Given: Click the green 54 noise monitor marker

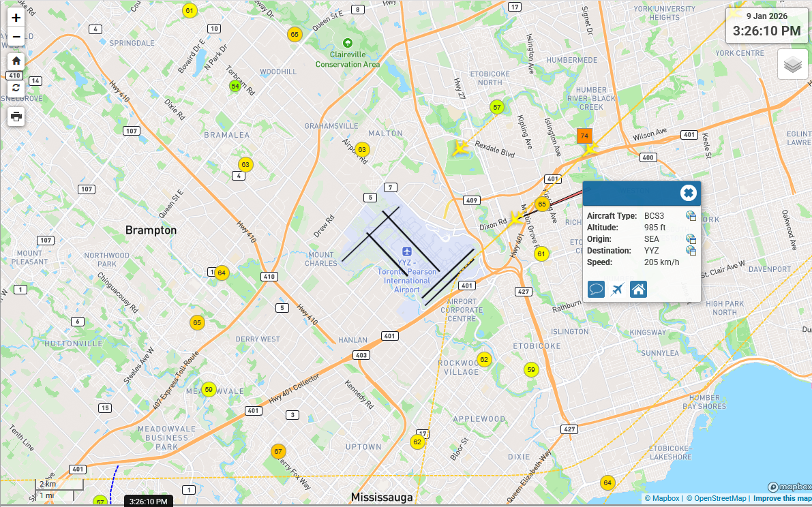Looking at the screenshot, I should (x=235, y=87).
